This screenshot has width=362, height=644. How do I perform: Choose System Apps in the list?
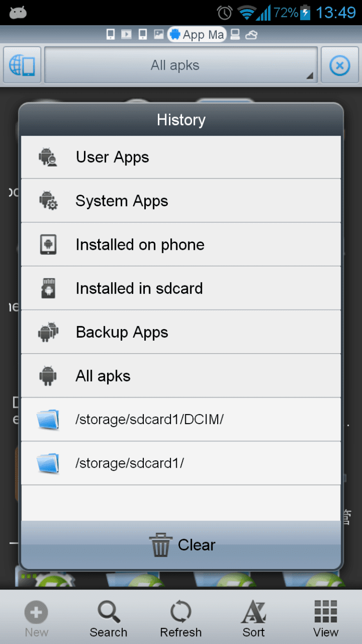point(181,201)
